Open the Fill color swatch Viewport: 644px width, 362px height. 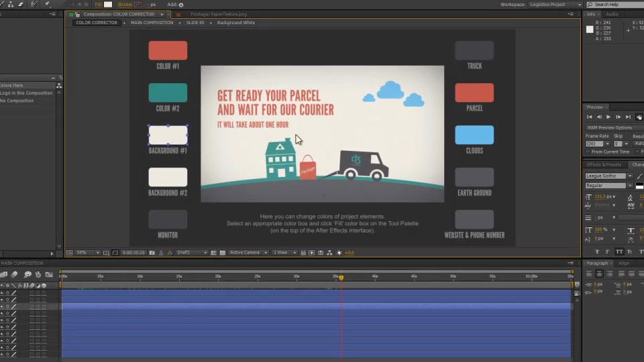(108, 5)
